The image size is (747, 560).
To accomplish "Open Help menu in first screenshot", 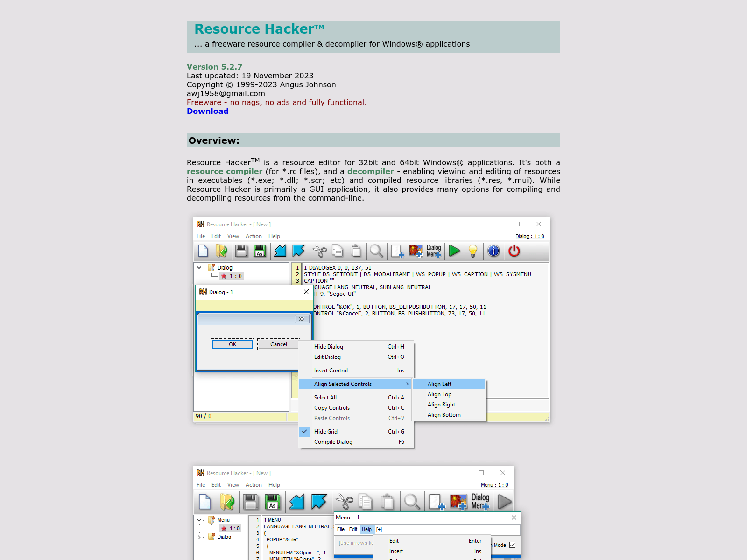I will [x=274, y=236].
